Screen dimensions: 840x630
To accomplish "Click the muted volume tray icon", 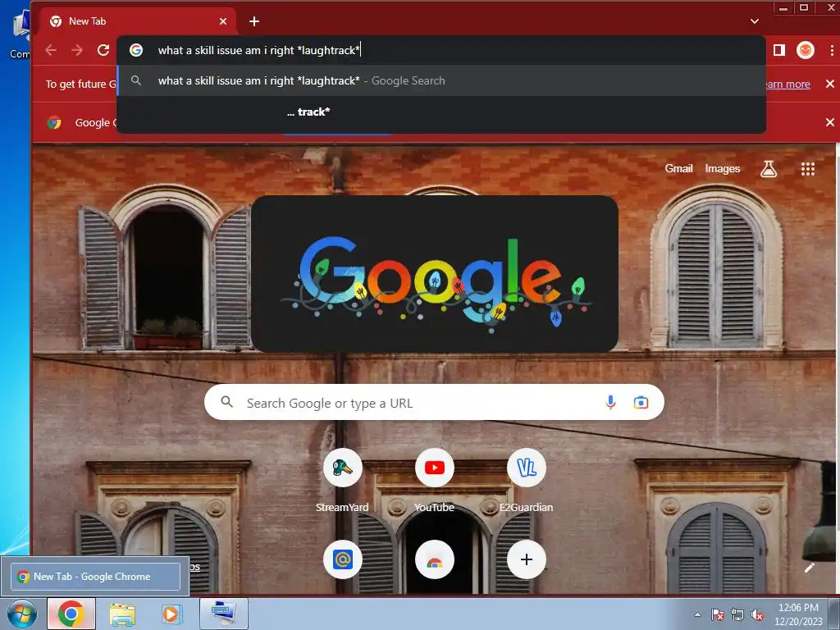I will [x=757, y=615].
